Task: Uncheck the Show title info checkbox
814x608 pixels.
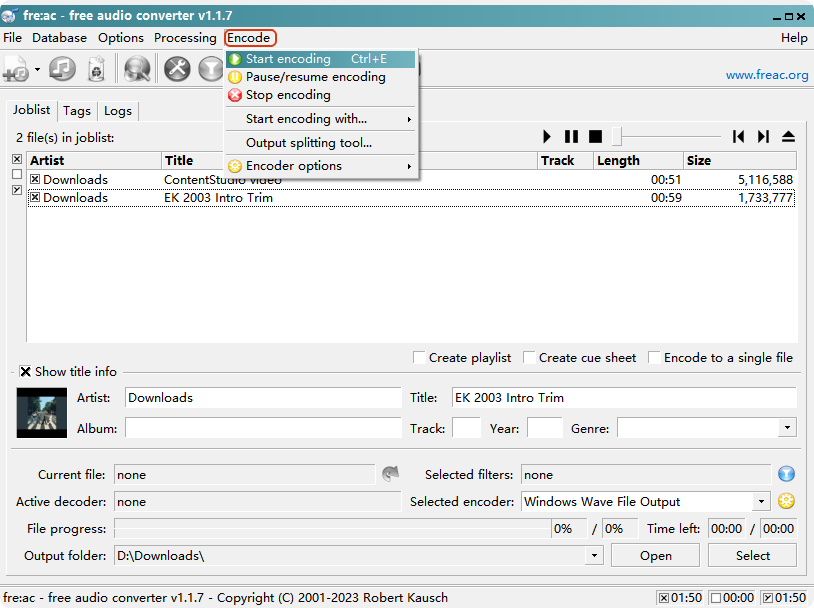Action: [25, 372]
